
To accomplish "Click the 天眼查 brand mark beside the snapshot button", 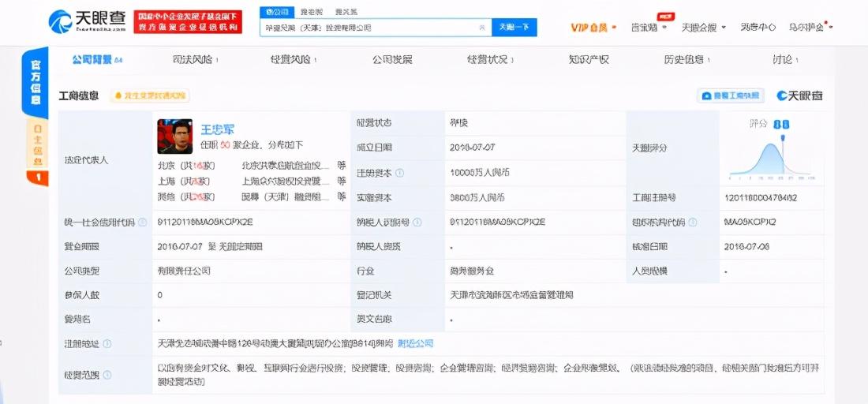I will [800, 95].
